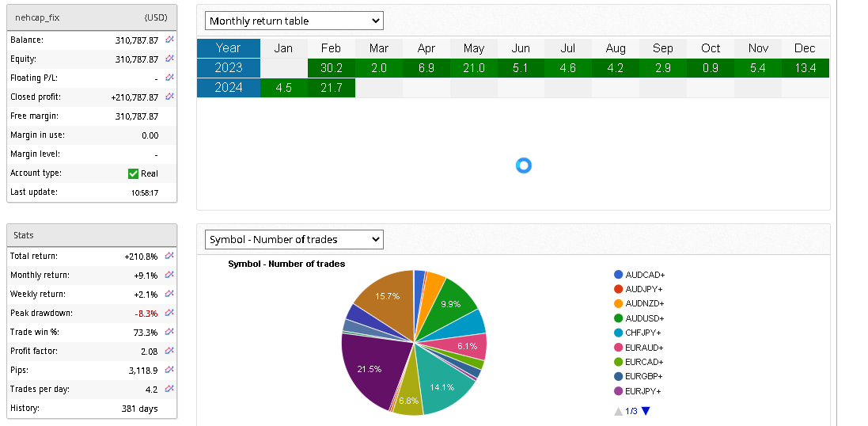This screenshot has height=426, width=868.
Task: Click the Feb 2023 cell showing 30.2
Action: pos(331,68)
